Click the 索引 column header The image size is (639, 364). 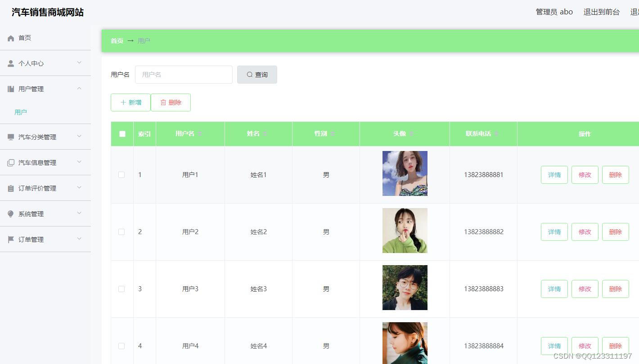[144, 134]
